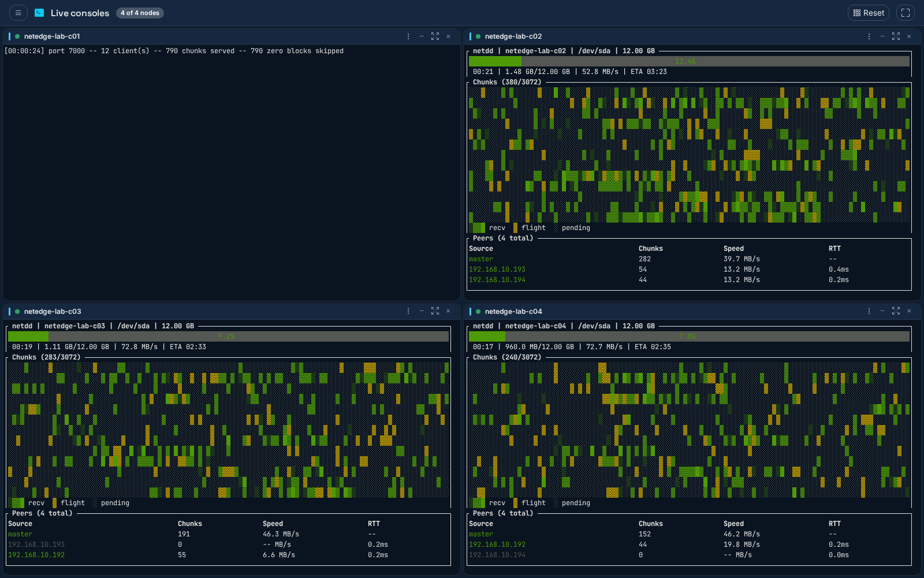
Task: Click the Live consoles terminal icon
Action: pyautogui.click(x=39, y=13)
